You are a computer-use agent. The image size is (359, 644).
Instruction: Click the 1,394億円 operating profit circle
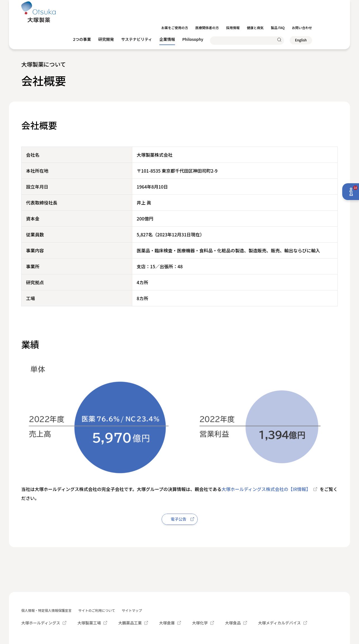(x=282, y=427)
